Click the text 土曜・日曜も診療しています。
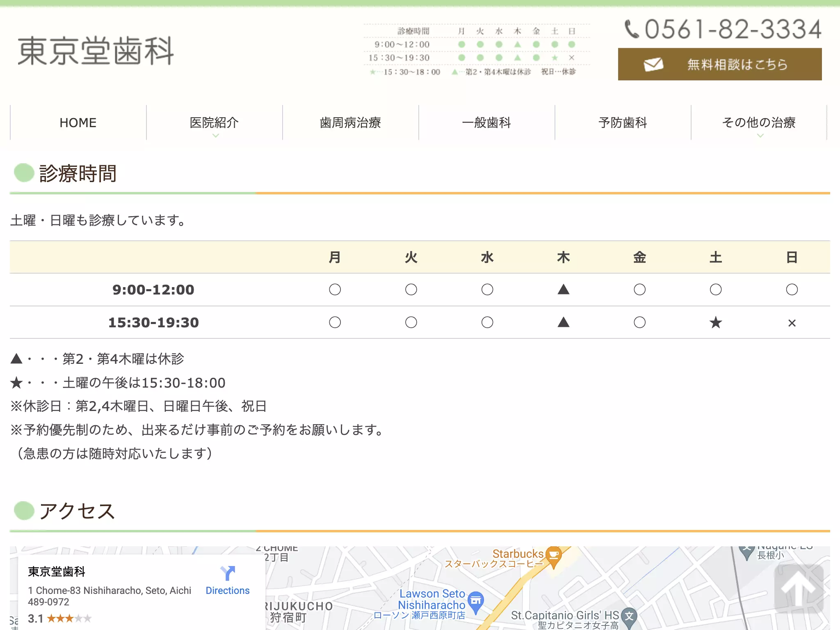The height and width of the screenshot is (630, 840). tap(98, 220)
